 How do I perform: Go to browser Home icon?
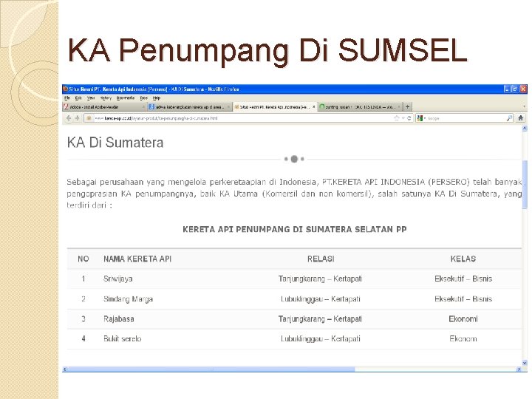[x=520, y=118]
